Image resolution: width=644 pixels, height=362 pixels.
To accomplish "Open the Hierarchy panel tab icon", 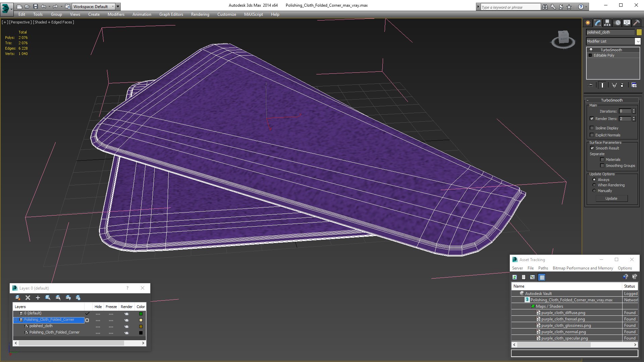I will [607, 23].
